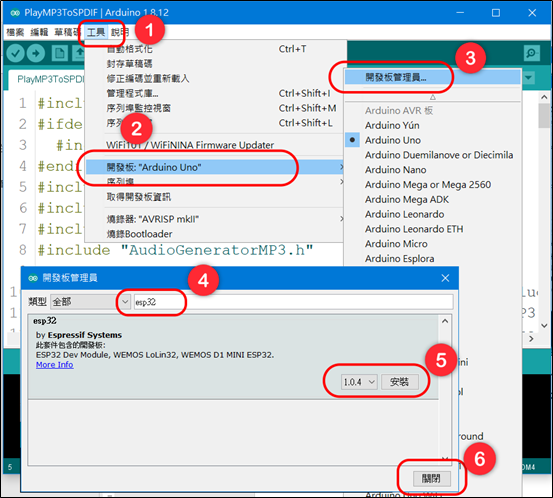Click the 安裝 install button

click(400, 382)
